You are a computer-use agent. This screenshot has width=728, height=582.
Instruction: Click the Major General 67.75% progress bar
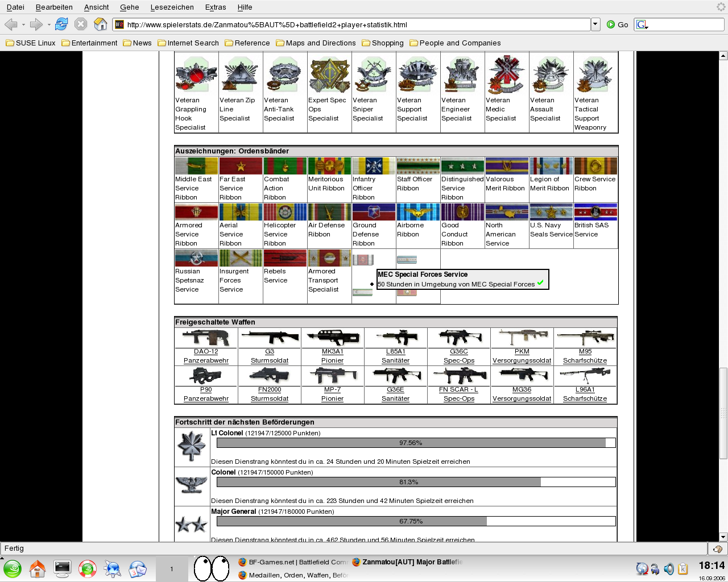point(416,521)
